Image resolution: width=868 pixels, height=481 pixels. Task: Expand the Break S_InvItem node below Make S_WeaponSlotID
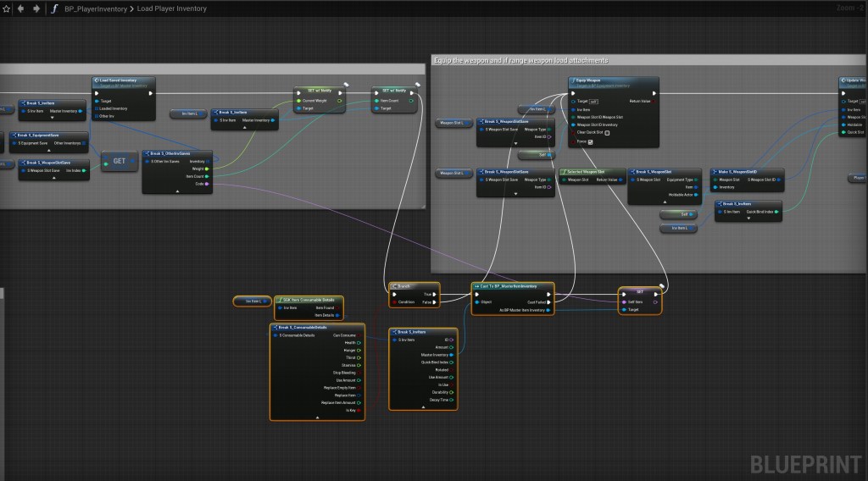(x=748, y=218)
